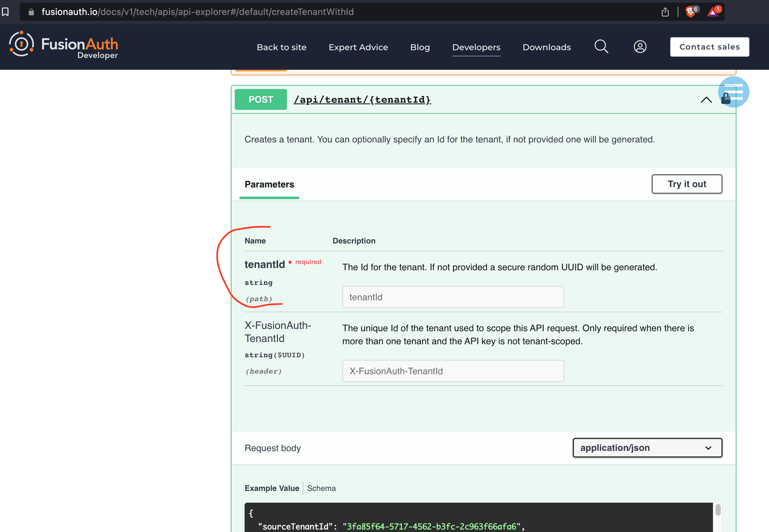769x532 pixels.
Task: Click the /api/tenant/{tenantId} endpoint link
Action: pos(362,99)
